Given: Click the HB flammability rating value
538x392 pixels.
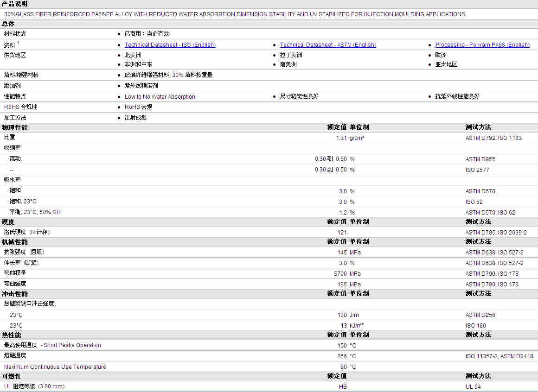Looking at the screenshot, I should (x=343, y=386).
